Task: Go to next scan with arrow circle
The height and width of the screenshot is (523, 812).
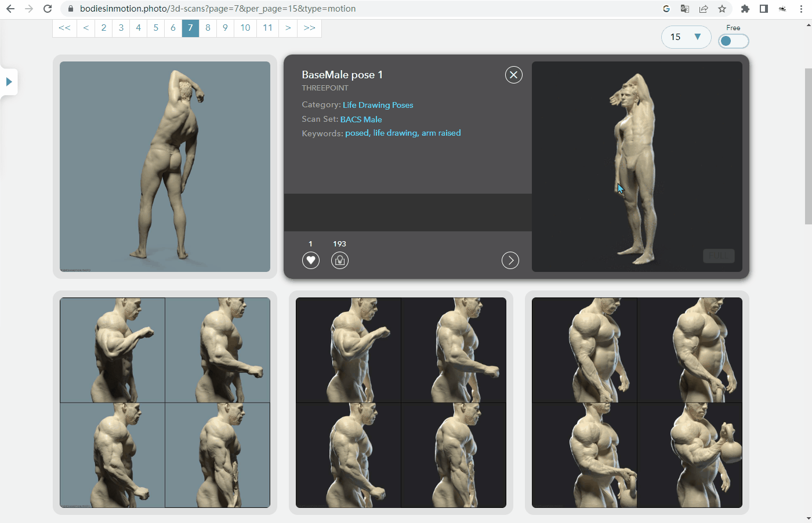Action: pos(510,260)
